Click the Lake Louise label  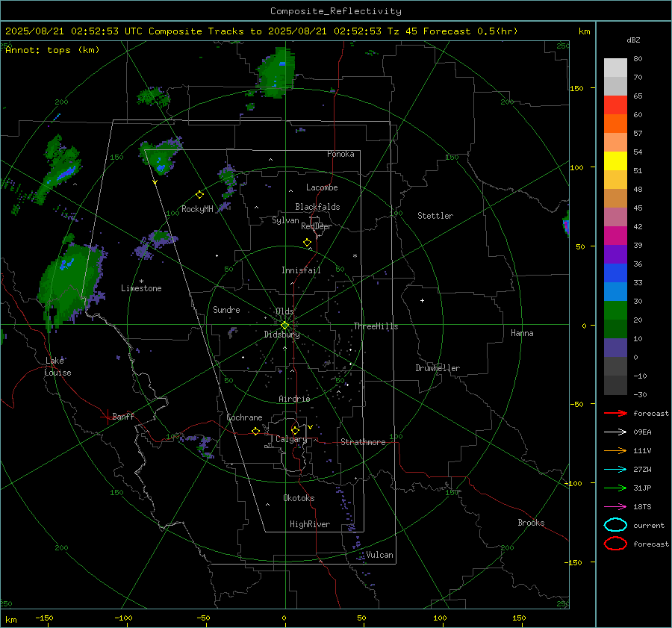coord(58,367)
